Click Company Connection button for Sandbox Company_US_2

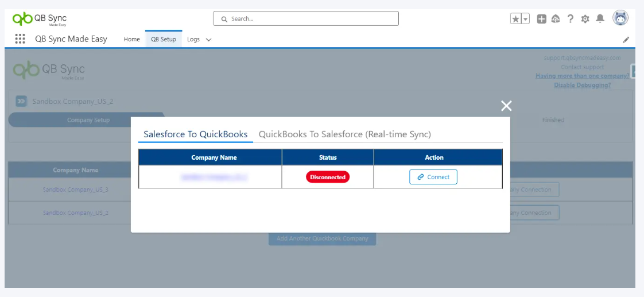coord(535,213)
